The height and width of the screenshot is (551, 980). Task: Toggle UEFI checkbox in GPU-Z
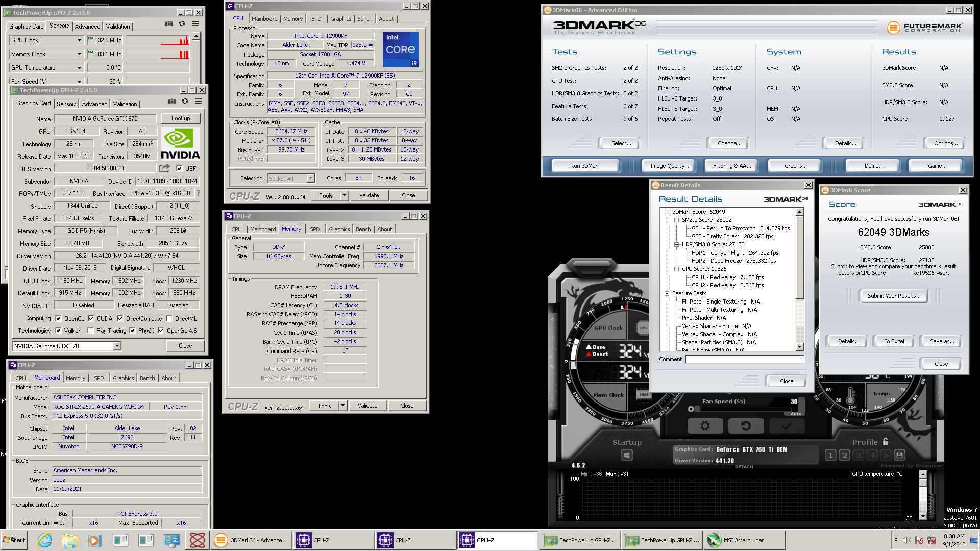click(x=179, y=168)
